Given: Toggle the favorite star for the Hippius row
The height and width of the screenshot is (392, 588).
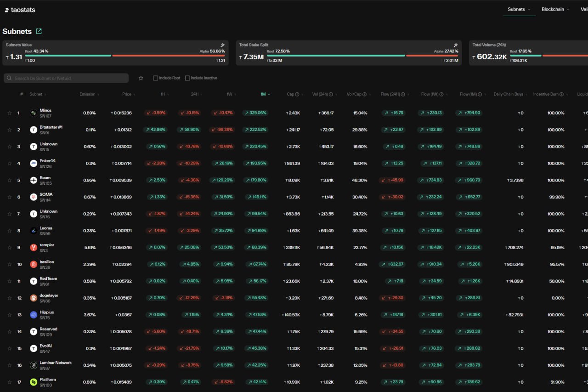Looking at the screenshot, I should pos(9,315).
